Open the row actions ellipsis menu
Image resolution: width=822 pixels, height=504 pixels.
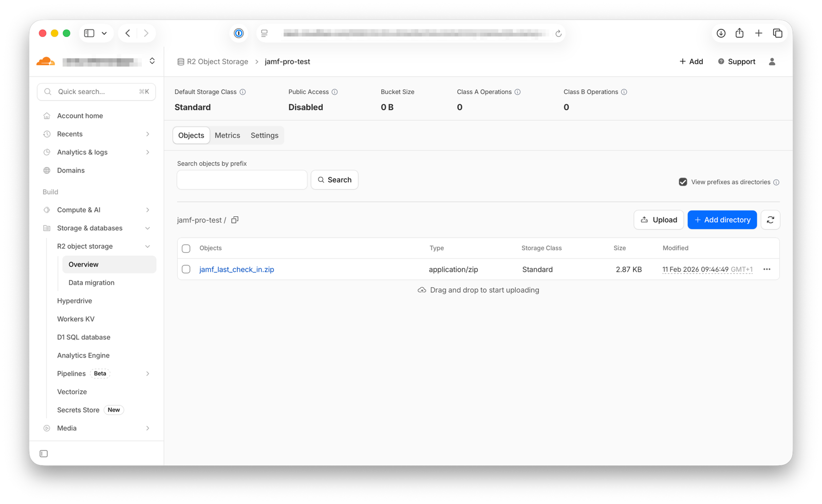[x=767, y=269]
